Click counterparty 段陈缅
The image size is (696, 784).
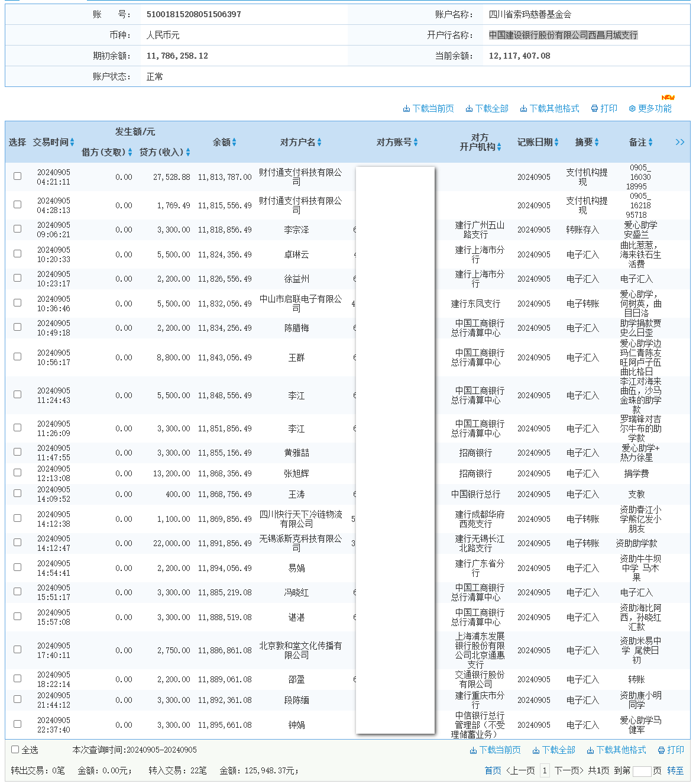296,700
